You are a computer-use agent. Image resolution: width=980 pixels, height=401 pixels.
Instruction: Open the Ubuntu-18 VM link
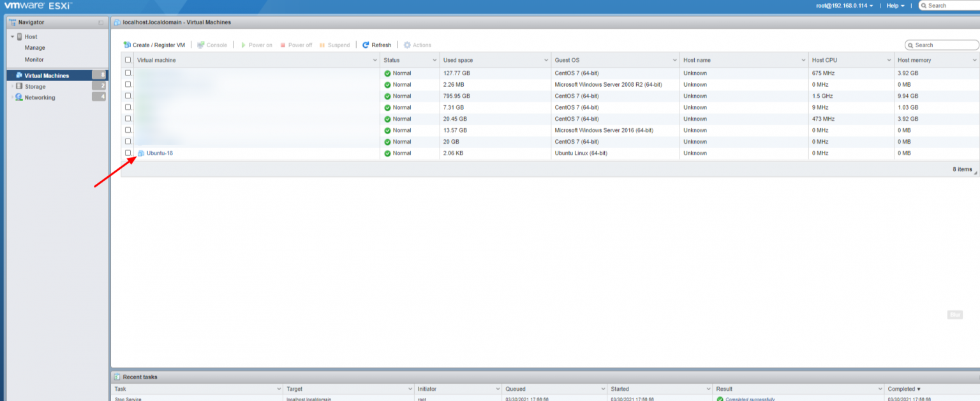coord(160,153)
